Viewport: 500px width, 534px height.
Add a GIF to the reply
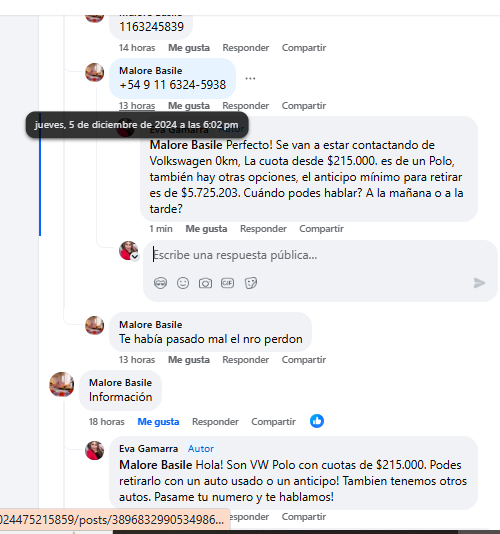pyautogui.click(x=228, y=283)
